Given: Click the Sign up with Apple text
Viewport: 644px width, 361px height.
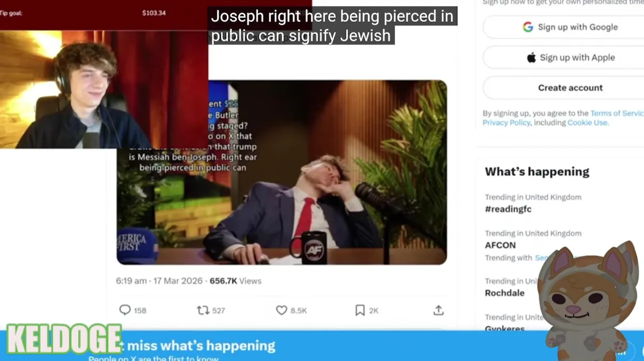Looking at the screenshot, I should (x=577, y=58).
